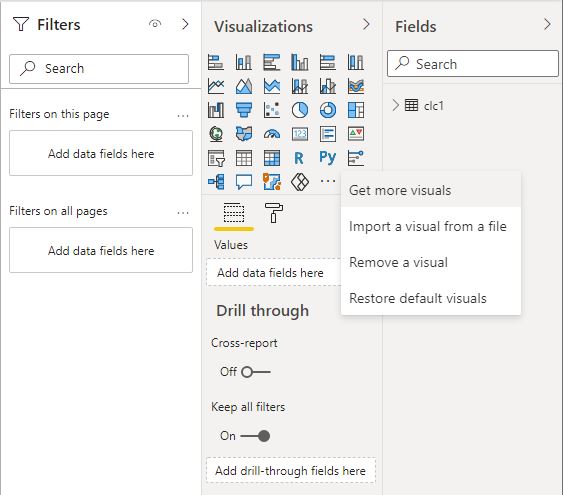Collapse the Fields pane chevron
563x495 pixels.
pos(547,24)
